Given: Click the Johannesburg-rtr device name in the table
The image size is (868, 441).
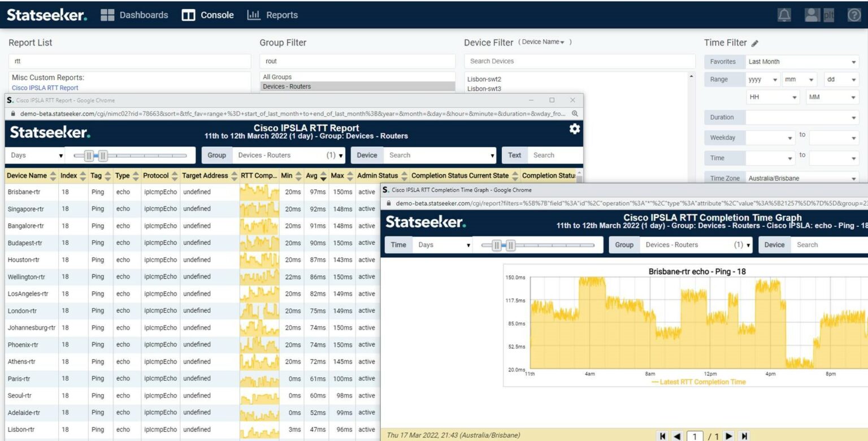Looking at the screenshot, I should pyautogui.click(x=32, y=328).
